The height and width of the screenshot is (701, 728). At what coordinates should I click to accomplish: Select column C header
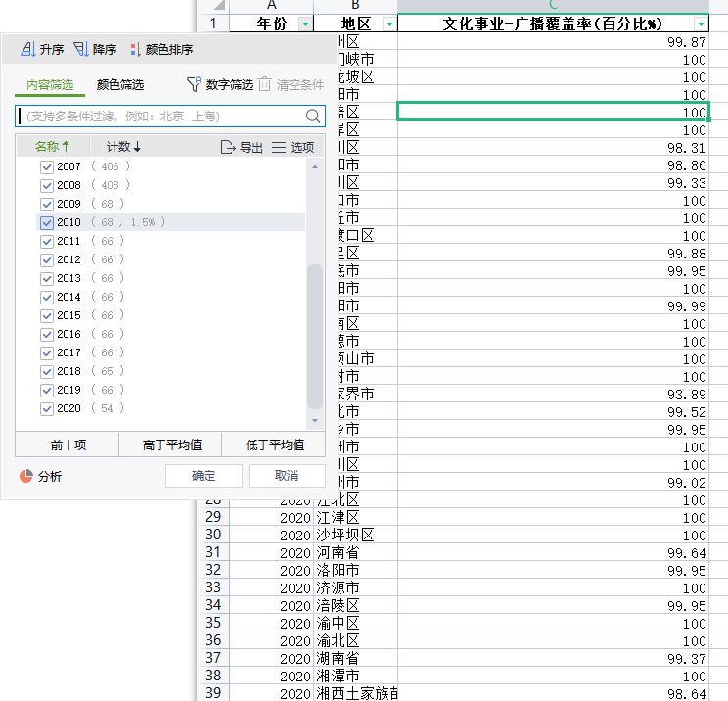pyautogui.click(x=553, y=6)
